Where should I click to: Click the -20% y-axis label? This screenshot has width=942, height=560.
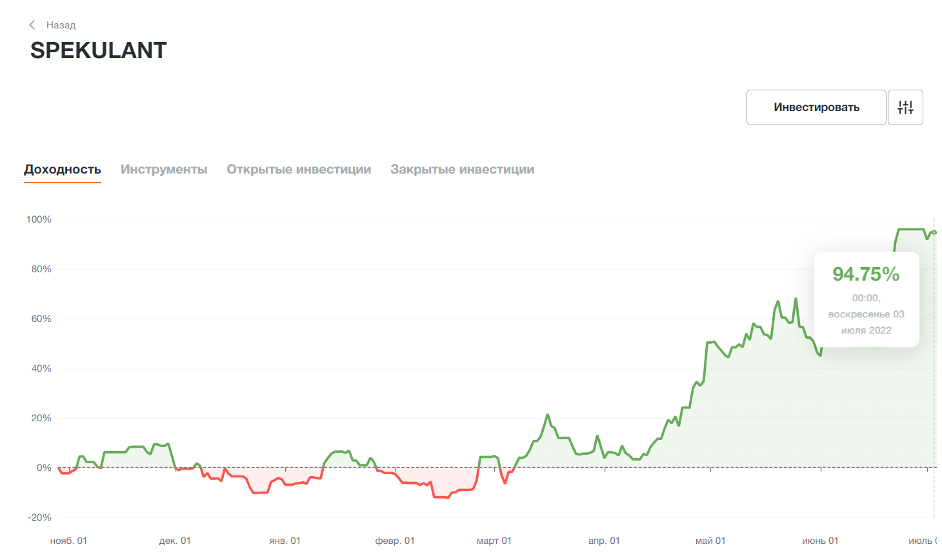click(39, 517)
